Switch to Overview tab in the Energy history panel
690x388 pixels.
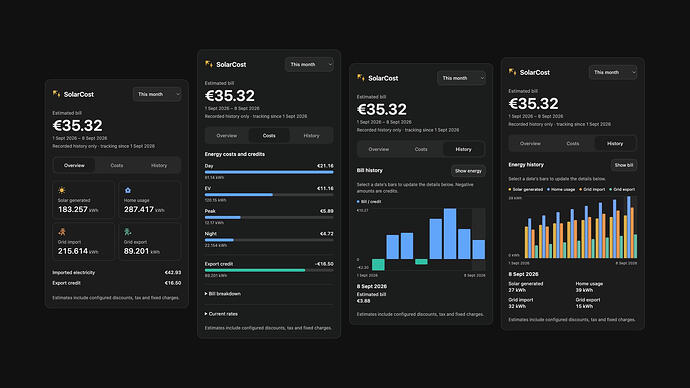[530, 143]
